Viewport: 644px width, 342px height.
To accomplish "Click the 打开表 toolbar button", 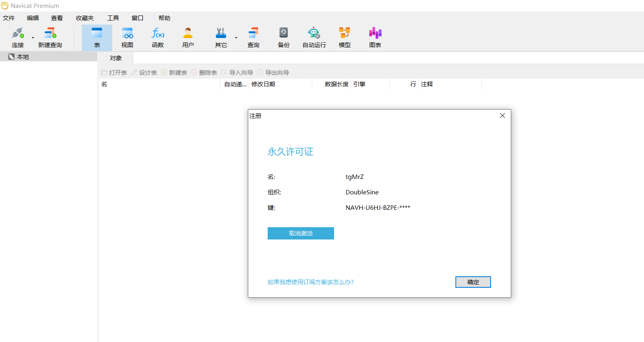I will (x=114, y=73).
